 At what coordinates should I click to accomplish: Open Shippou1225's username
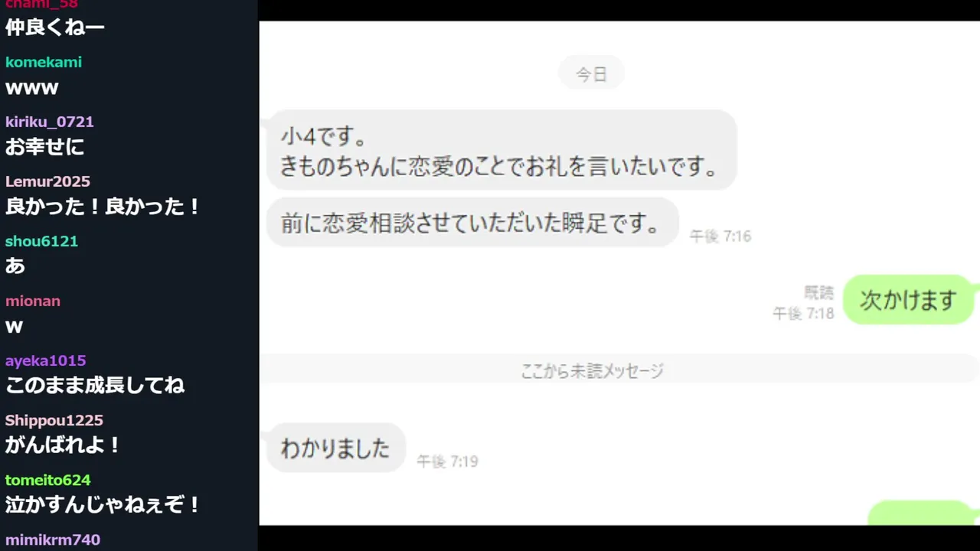pos(54,421)
